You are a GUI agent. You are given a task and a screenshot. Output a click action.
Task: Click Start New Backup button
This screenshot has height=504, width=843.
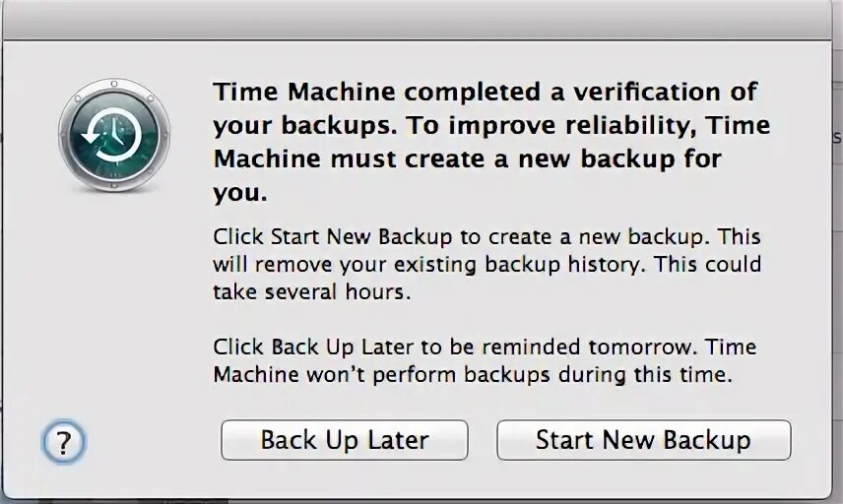point(643,440)
